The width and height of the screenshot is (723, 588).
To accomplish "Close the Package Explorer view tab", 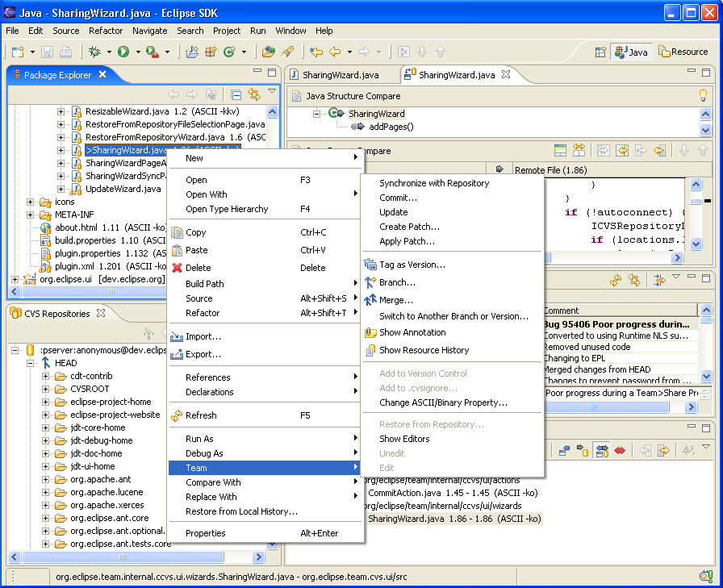I will [x=102, y=74].
